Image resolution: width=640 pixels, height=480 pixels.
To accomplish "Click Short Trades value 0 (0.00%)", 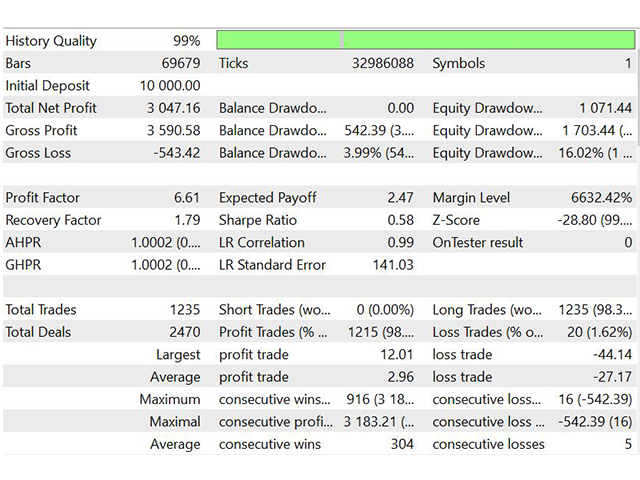I will (x=385, y=310).
